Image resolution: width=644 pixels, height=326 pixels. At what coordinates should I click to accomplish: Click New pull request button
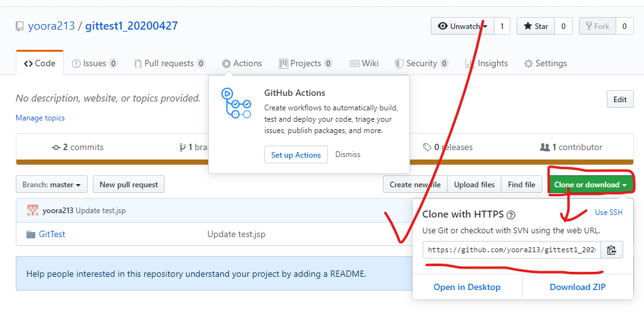tap(129, 185)
